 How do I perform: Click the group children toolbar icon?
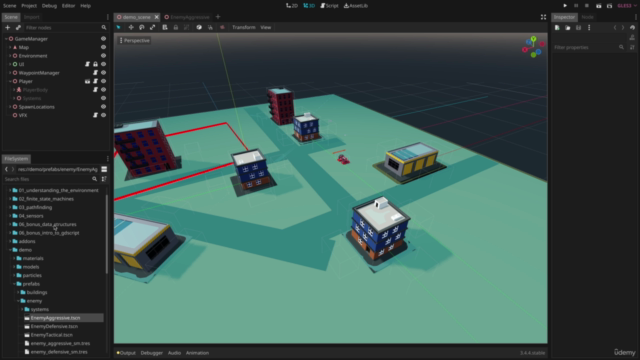click(x=187, y=27)
